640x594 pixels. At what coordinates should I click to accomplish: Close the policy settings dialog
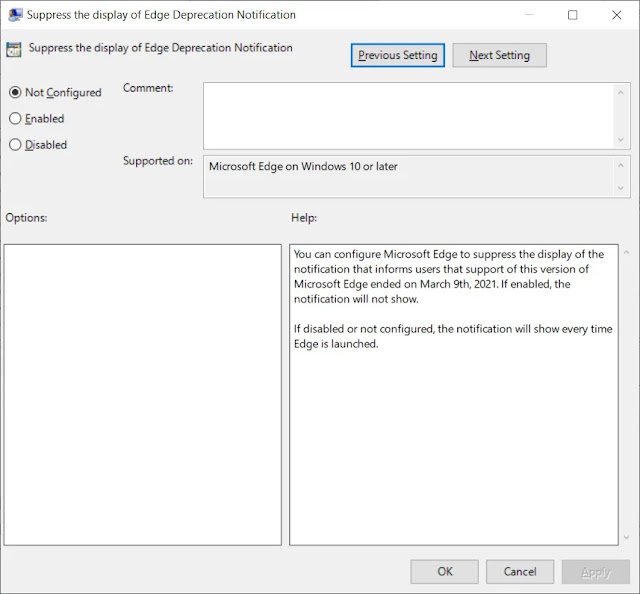pos(617,15)
